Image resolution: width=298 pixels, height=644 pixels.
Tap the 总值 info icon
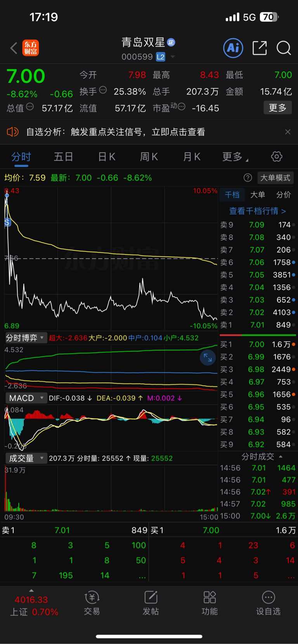tap(30, 107)
